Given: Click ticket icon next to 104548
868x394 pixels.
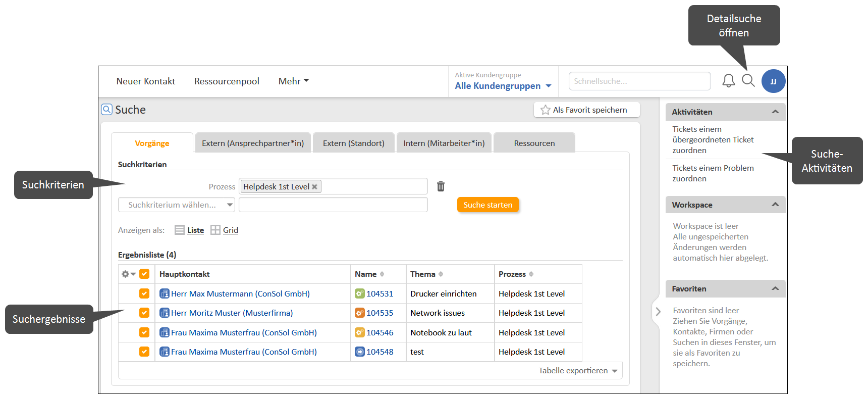Looking at the screenshot, I should pyautogui.click(x=359, y=352).
